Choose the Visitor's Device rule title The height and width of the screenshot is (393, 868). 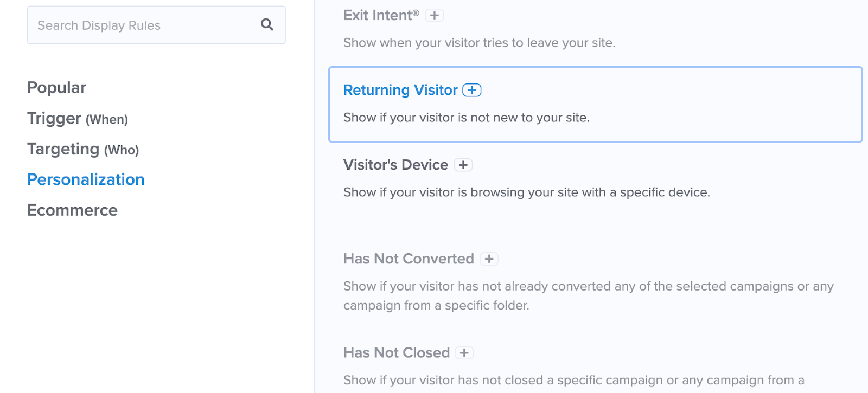point(395,165)
